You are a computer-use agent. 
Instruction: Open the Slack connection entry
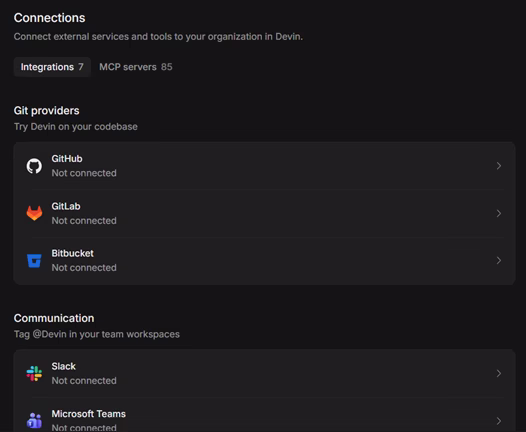pos(264,373)
